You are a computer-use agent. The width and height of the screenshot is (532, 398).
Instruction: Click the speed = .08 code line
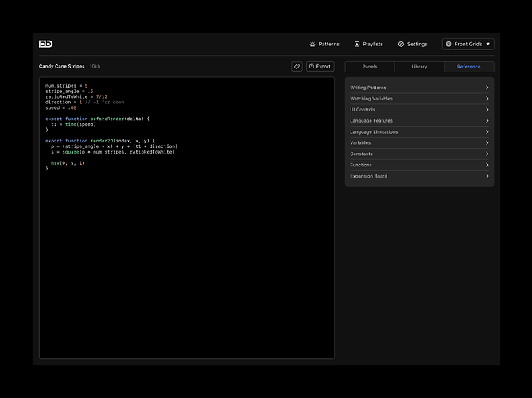coord(60,107)
